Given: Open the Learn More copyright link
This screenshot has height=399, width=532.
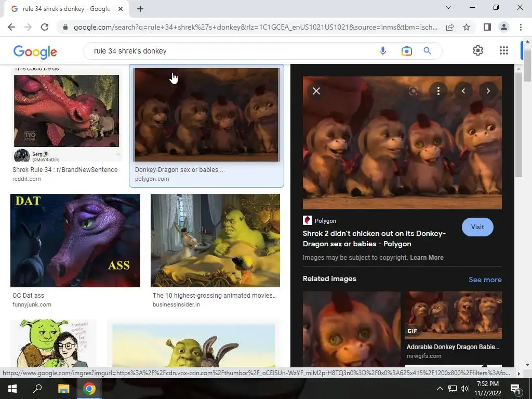Looking at the screenshot, I should coord(427,258).
